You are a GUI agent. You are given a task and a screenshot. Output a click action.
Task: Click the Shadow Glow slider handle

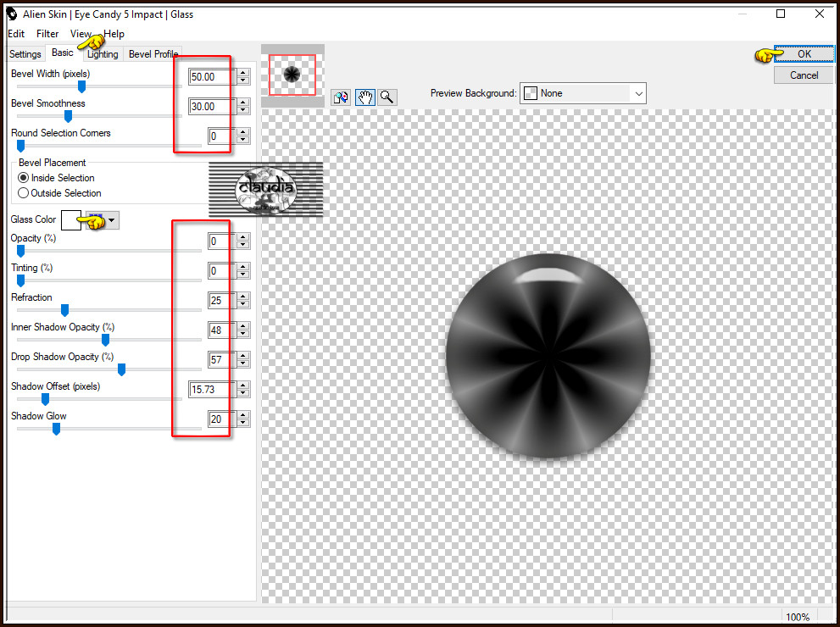coord(56,429)
